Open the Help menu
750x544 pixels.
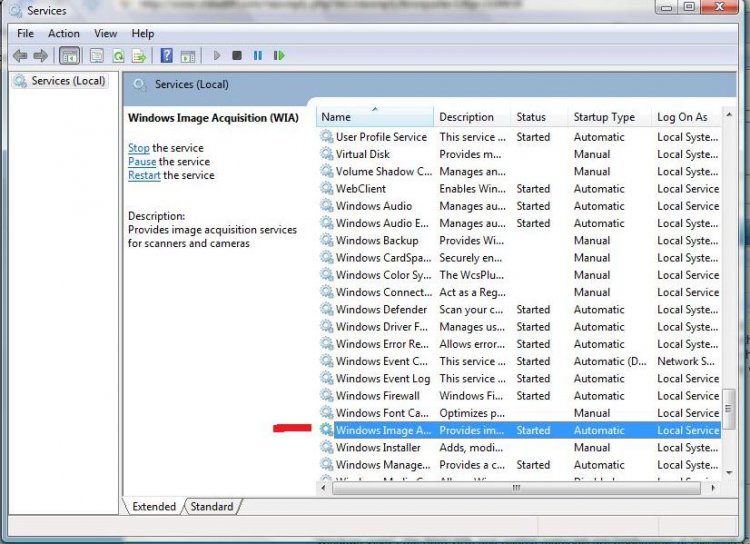click(143, 33)
